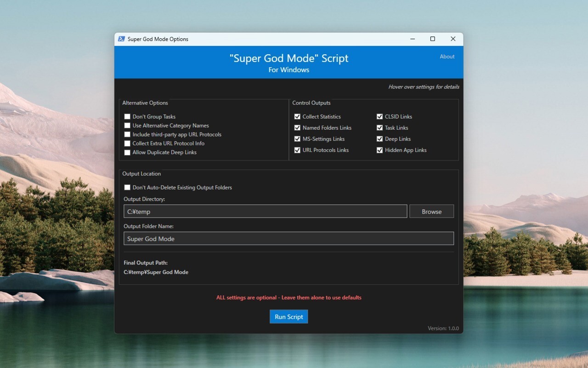Check Include third-party app URL Protocols
Screen dimensions: 588x368
(x=127, y=135)
